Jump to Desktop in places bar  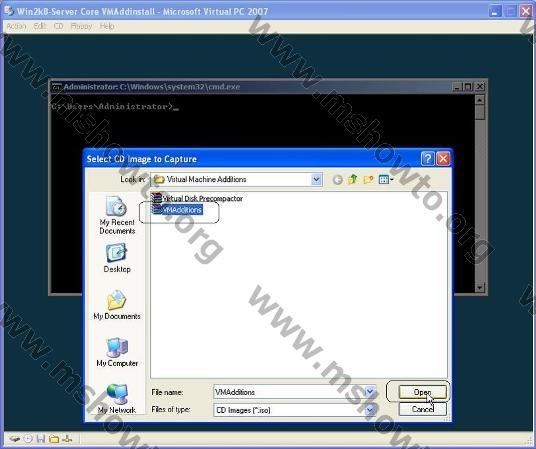pyautogui.click(x=117, y=258)
